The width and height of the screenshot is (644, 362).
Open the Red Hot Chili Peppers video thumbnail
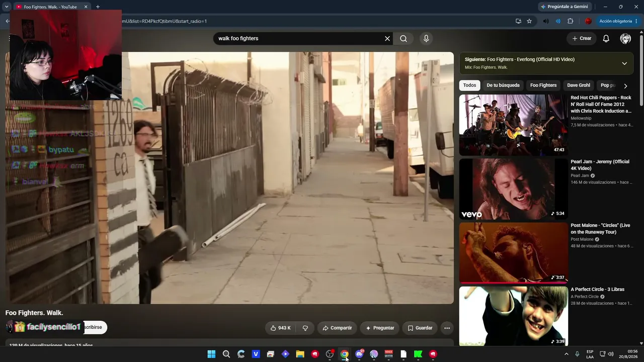(513, 125)
